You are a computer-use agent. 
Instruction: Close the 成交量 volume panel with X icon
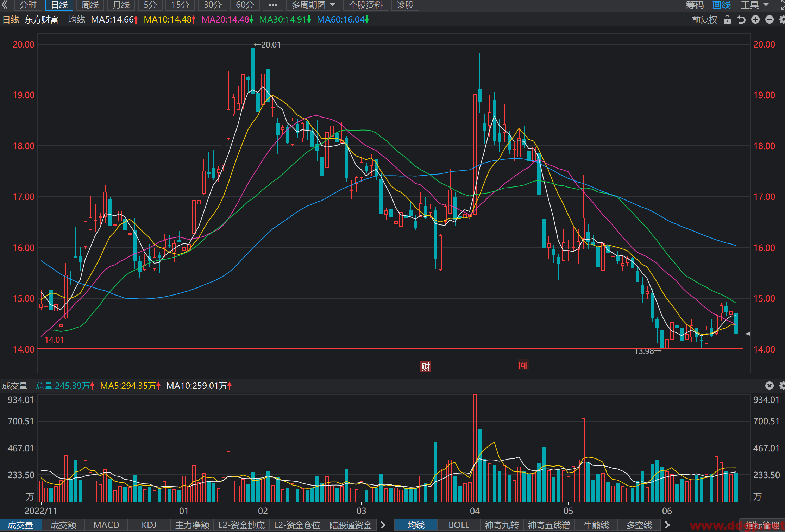[x=770, y=386]
